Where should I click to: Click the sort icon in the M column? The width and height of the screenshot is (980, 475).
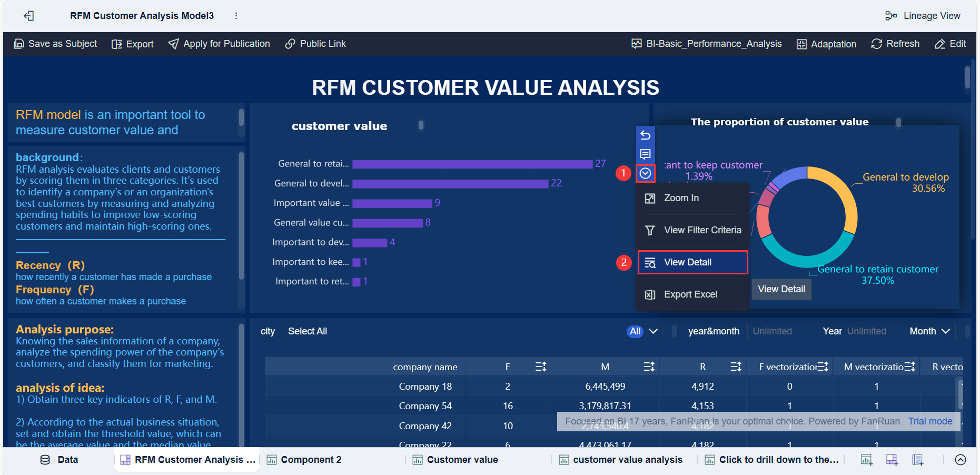(x=649, y=367)
